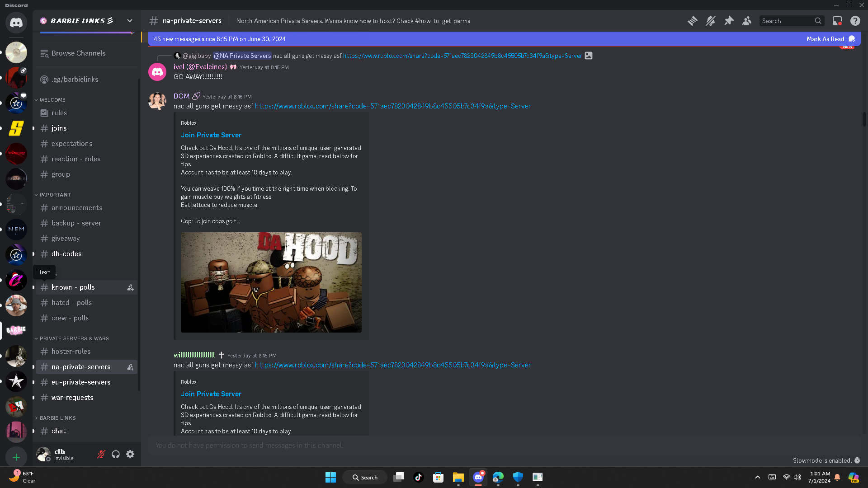Open Microsoft Edge from the taskbar

coord(498,477)
